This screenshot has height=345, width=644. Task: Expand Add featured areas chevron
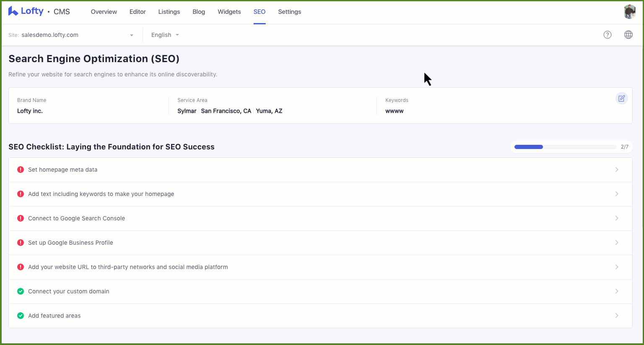[617, 316]
